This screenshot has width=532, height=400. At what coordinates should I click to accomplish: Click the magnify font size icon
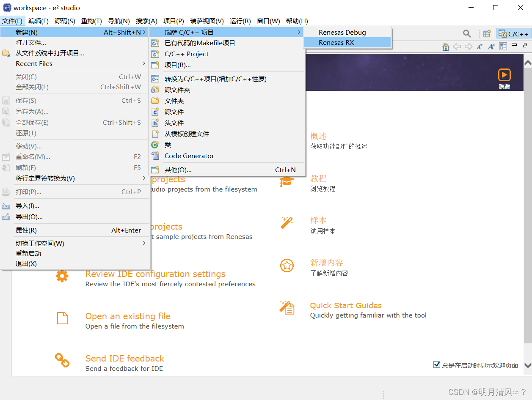(x=491, y=47)
